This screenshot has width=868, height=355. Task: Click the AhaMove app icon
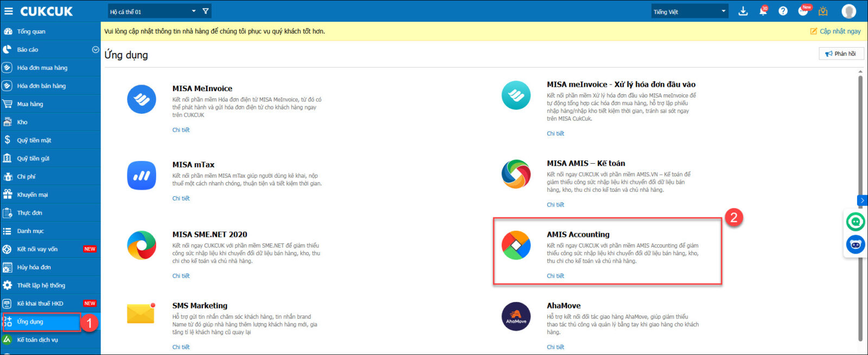pyautogui.click(x=516, y=317)
